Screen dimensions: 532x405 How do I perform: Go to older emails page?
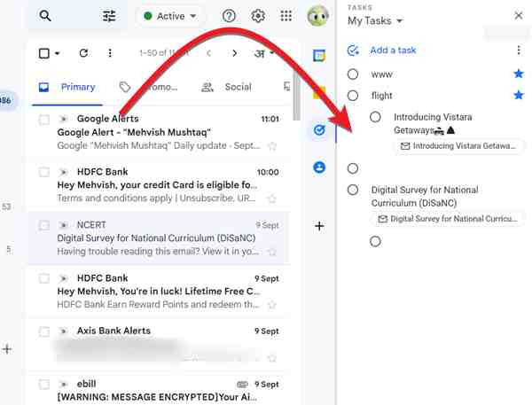(x=234, y=53)
